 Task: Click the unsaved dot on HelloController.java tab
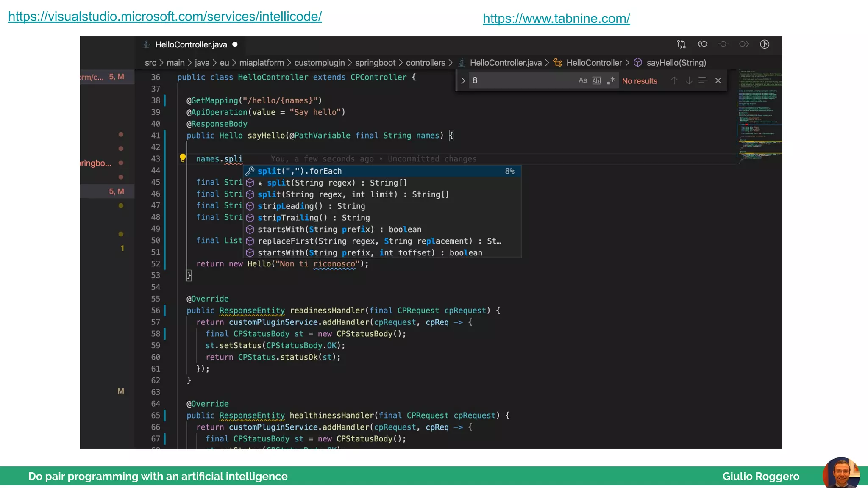[235, 44]
